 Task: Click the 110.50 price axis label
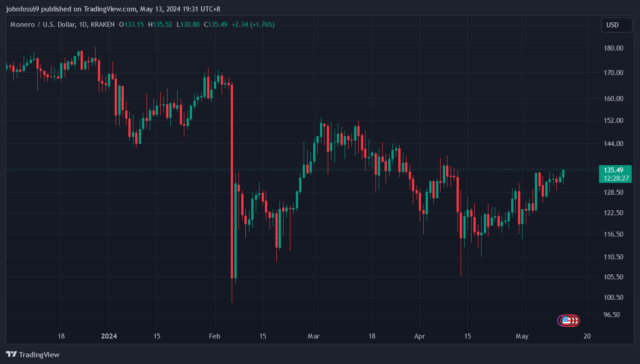(613, 257)
